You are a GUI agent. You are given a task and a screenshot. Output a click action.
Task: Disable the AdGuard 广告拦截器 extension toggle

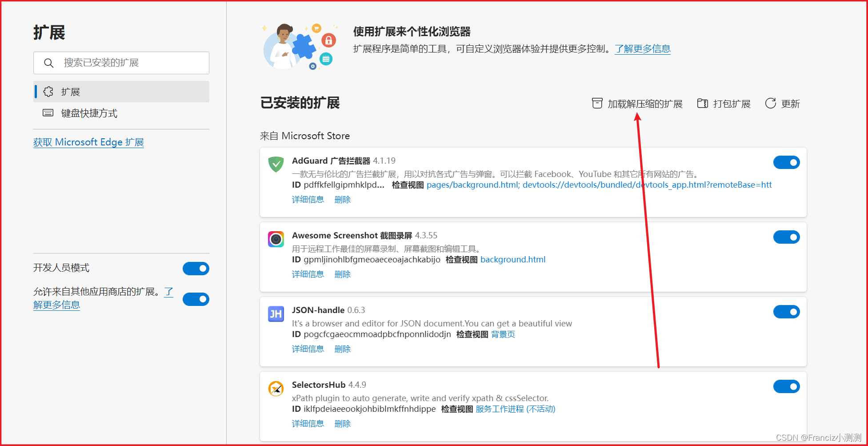(786, 162)
